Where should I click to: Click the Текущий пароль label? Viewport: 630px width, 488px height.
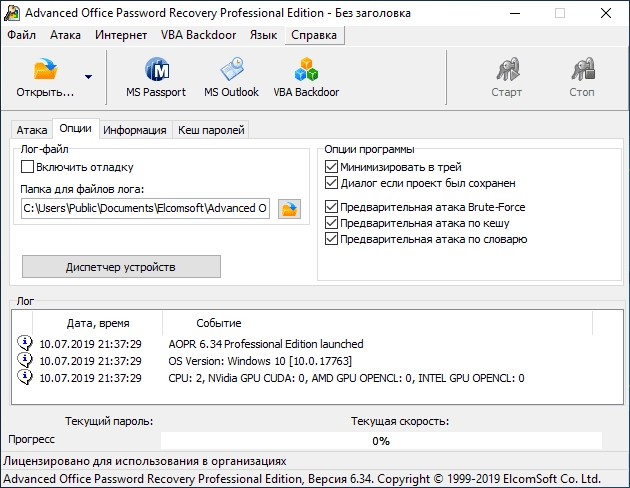(x=109, y=421)
